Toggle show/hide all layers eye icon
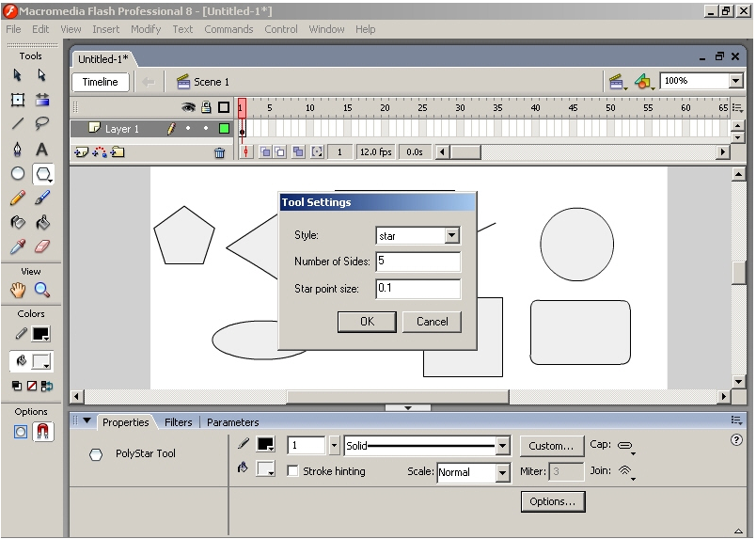 [188, 107]
